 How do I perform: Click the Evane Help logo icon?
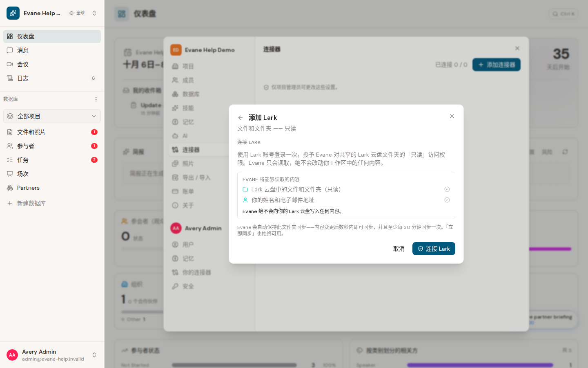13,13
